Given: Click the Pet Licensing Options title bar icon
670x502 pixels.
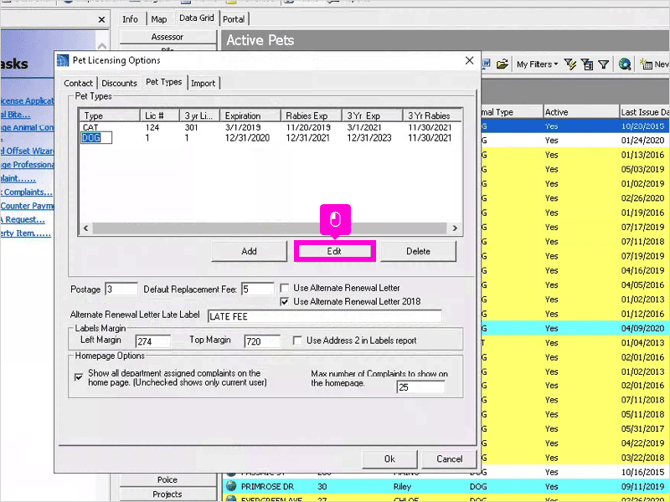Looking at the screenshot, I should (63, 60).
